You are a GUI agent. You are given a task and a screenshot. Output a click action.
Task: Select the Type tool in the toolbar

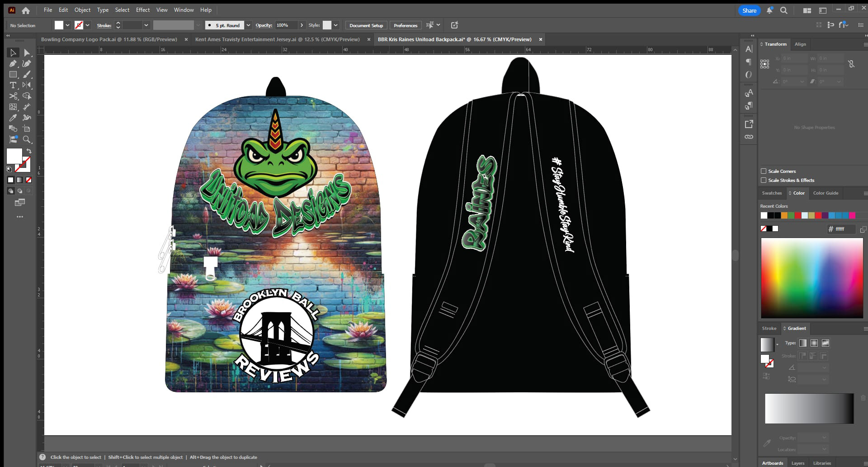coord(13,85)
